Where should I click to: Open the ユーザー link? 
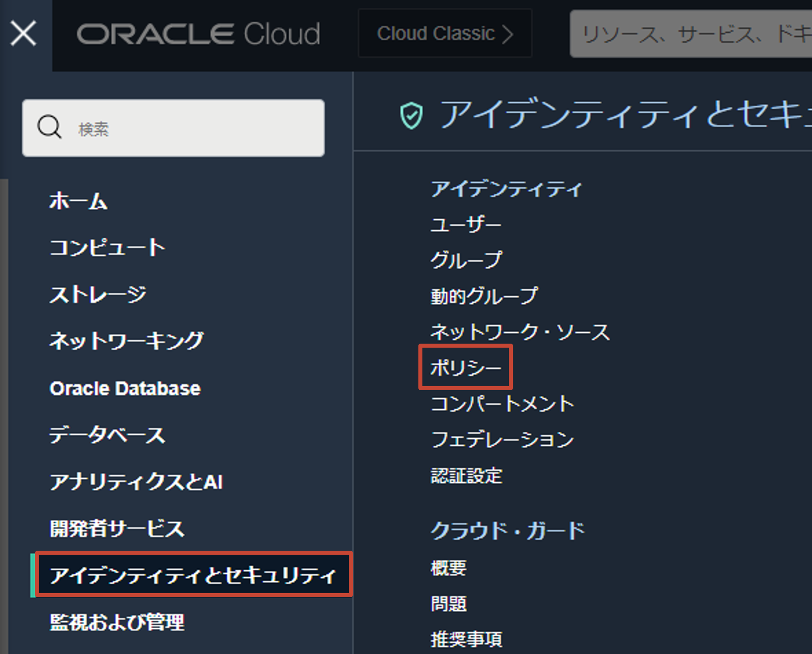tap(466, 224)
